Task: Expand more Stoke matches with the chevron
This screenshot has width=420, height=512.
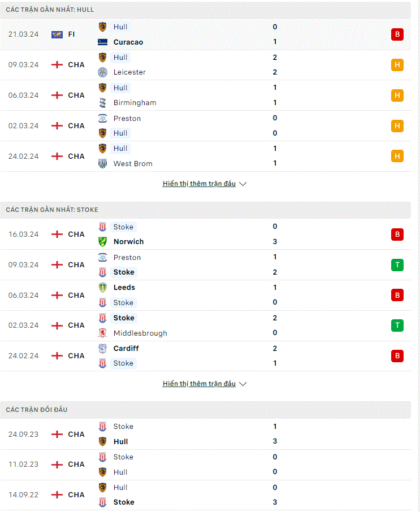Action: [x=243, y=384]
